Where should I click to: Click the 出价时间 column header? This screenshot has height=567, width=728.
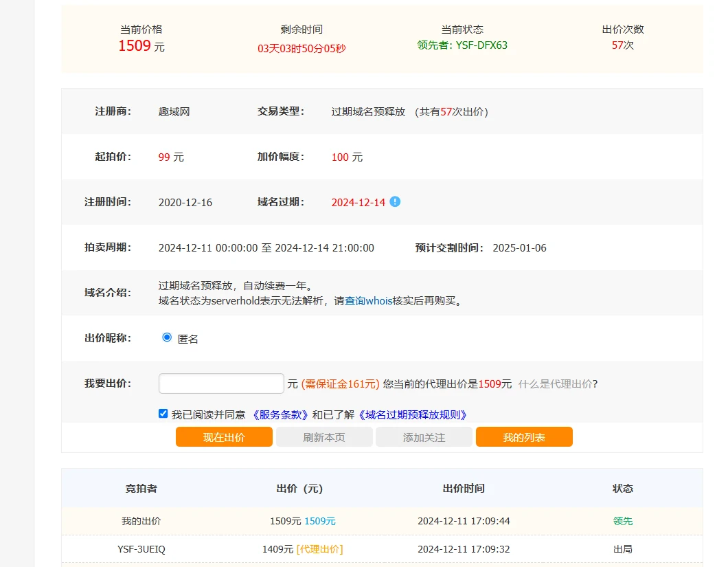(464, 489)
